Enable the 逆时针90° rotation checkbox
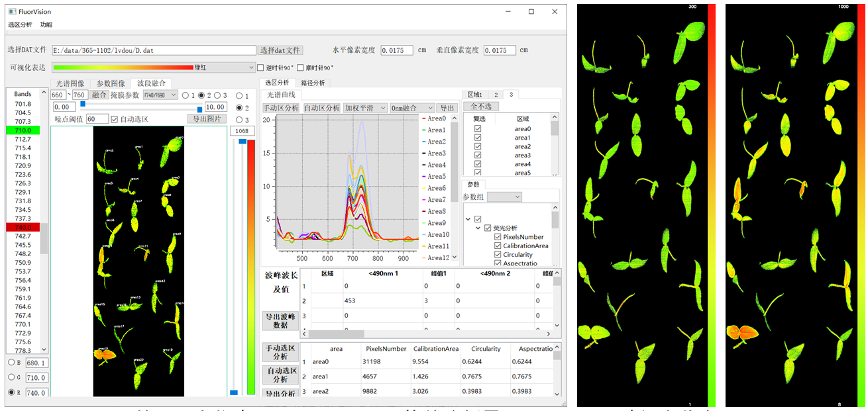Screen dimensions: 868x411 coord(260,68)
